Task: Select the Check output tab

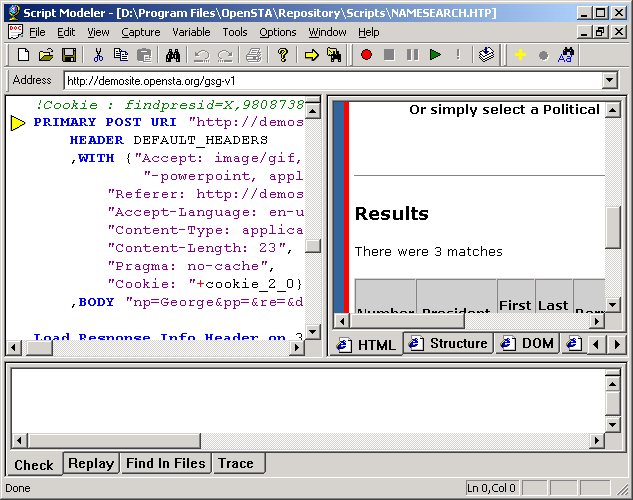Action: 34,465
